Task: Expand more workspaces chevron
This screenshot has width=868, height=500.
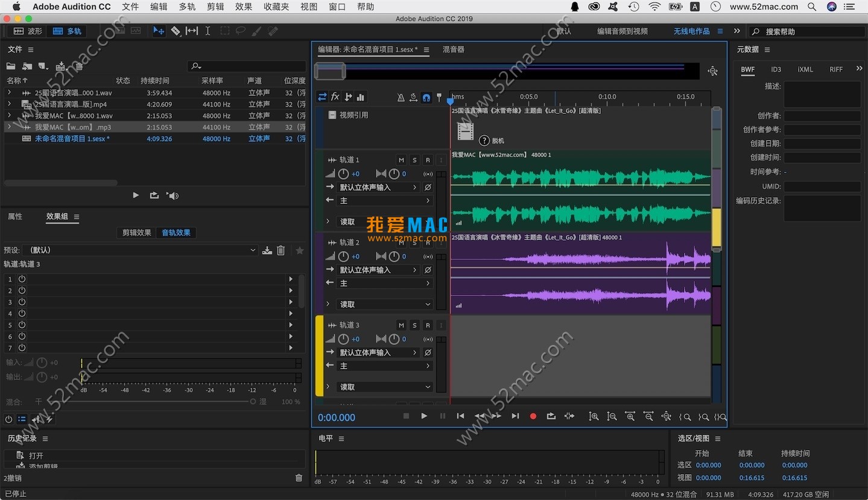Action: click(x=737, y=31)
